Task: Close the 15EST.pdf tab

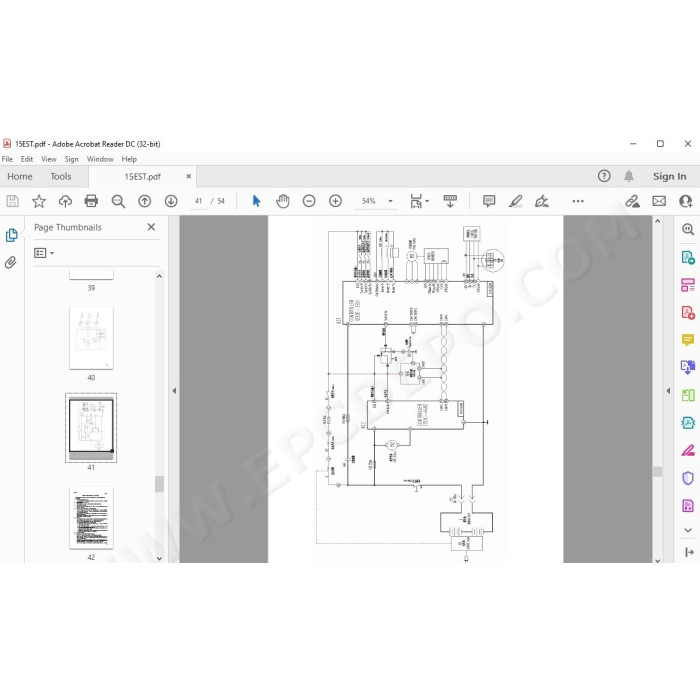Action: 189,176
